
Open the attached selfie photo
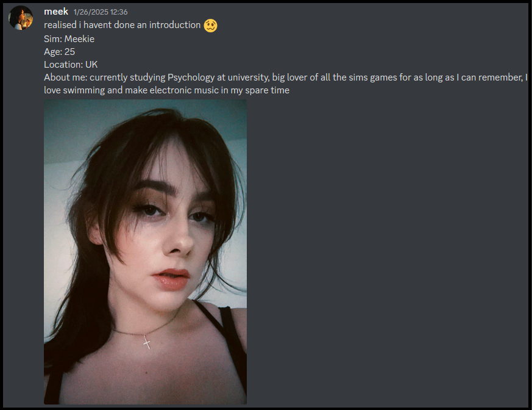coord(145,252)
